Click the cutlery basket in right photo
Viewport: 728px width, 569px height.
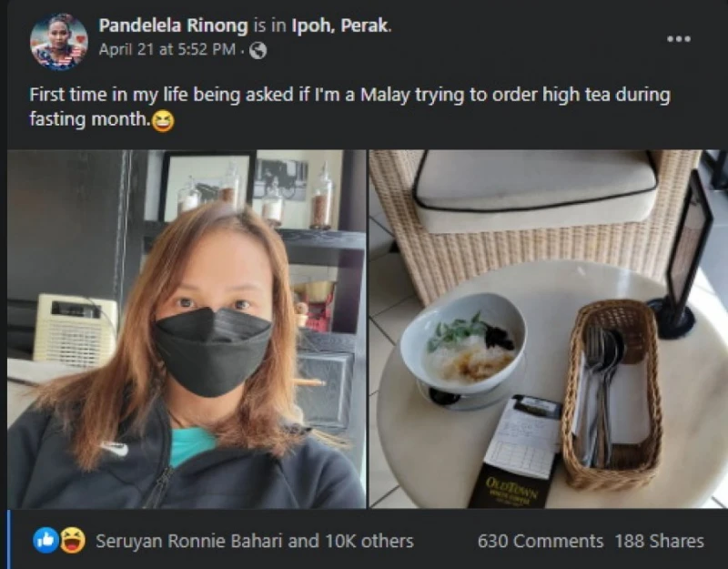click(612, 394)
